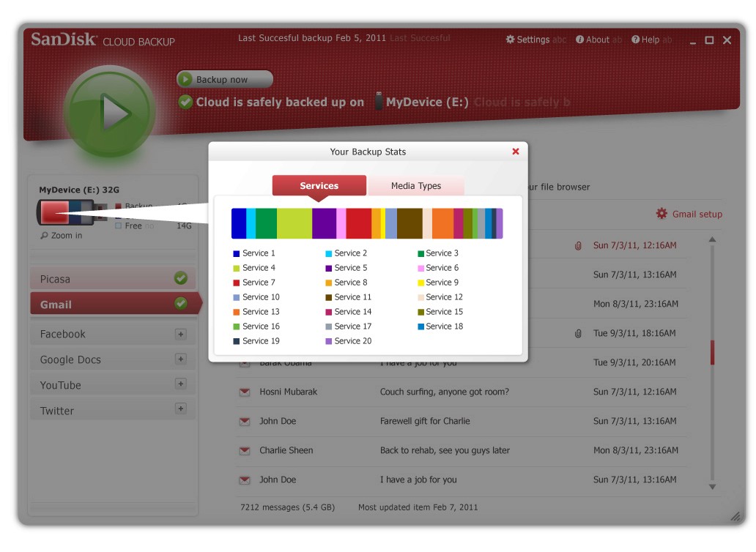Image resolution: width=756 pixels, height=552 pixels.
Task: Click the Service 3 green legend swatch
Action: [x=420, y=253]
